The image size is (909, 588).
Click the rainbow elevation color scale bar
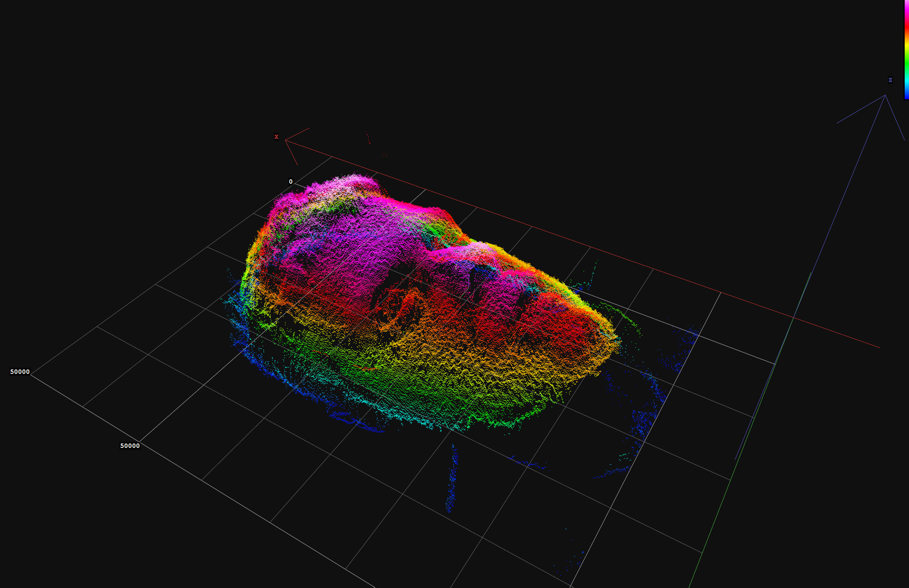pos(906,50)
